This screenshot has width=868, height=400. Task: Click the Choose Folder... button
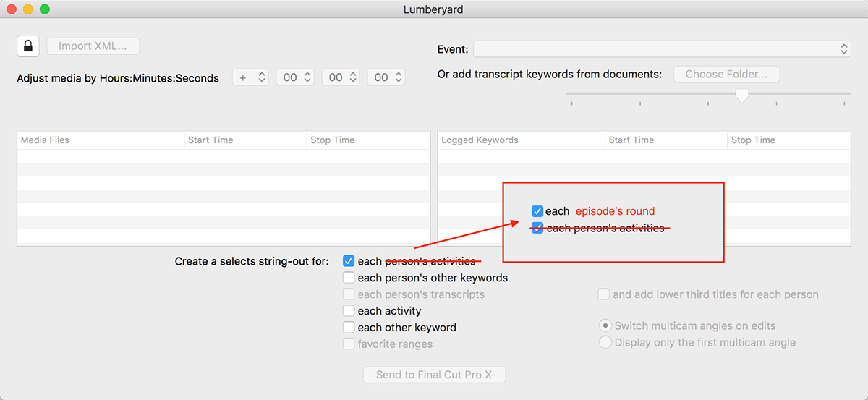click(726, 74)
